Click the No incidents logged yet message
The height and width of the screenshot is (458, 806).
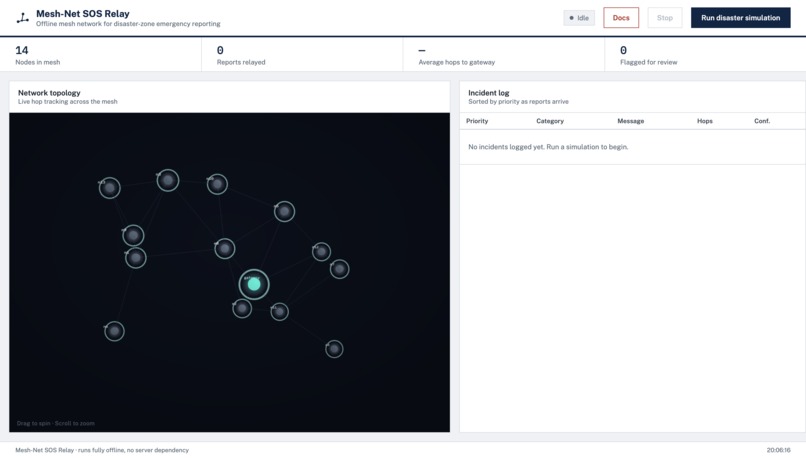[x=548, y=147]
